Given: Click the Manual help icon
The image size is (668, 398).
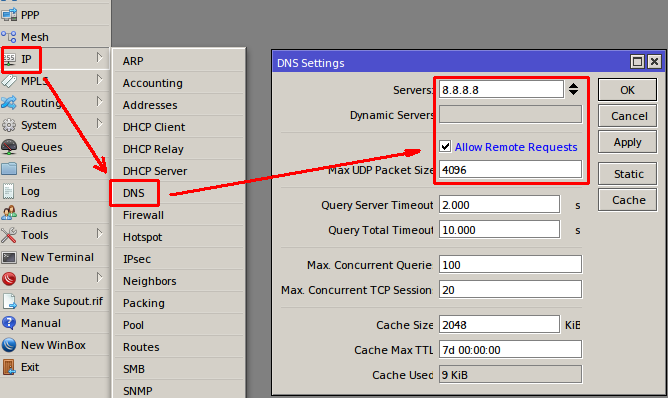Looking at the screenshot, I should click(x=9, y=323).
